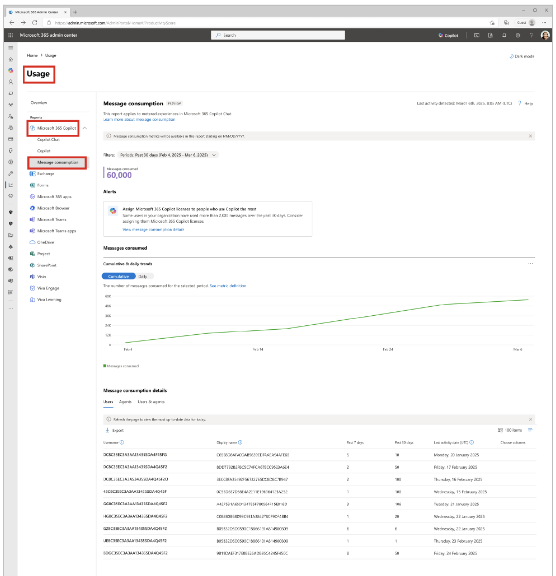Open the Period filter dropdown
The image size is (556, 576).
click(x=168, y=155)
